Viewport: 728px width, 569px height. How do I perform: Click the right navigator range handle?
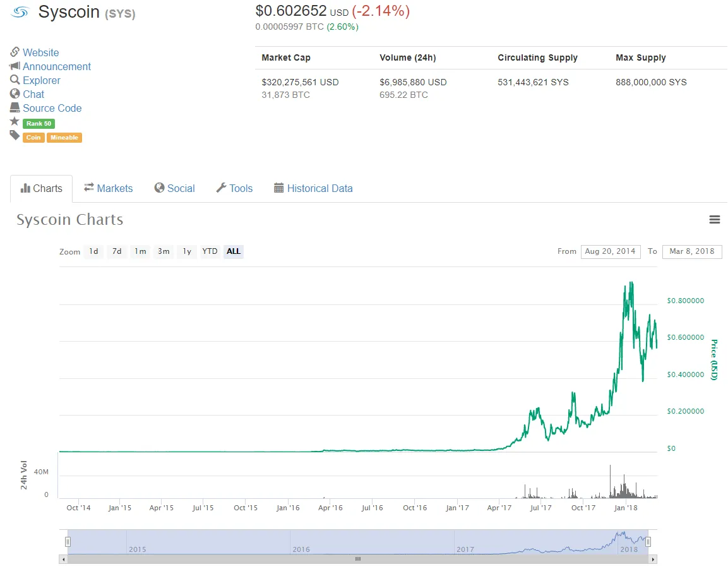coord(648,542)
